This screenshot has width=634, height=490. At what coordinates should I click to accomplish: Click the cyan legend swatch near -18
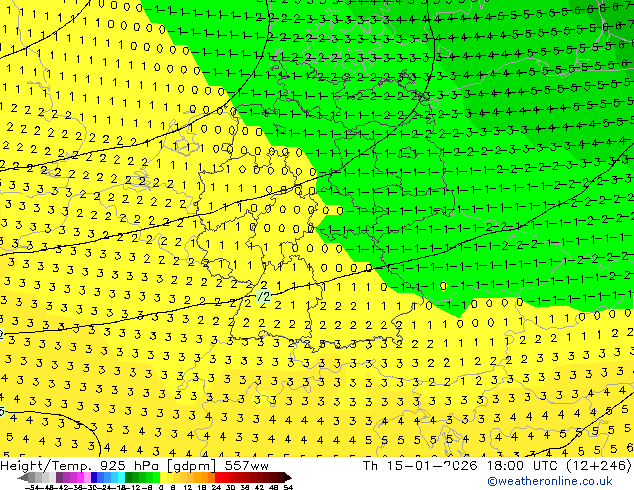122,477
